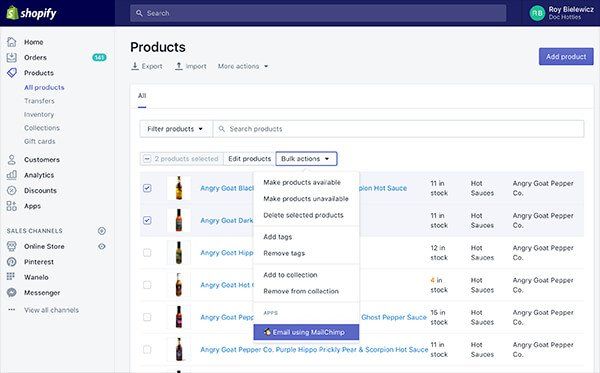This screenshot has height=373, width=600.
Task: Choose Remove from collection
Action: [301, 291]
